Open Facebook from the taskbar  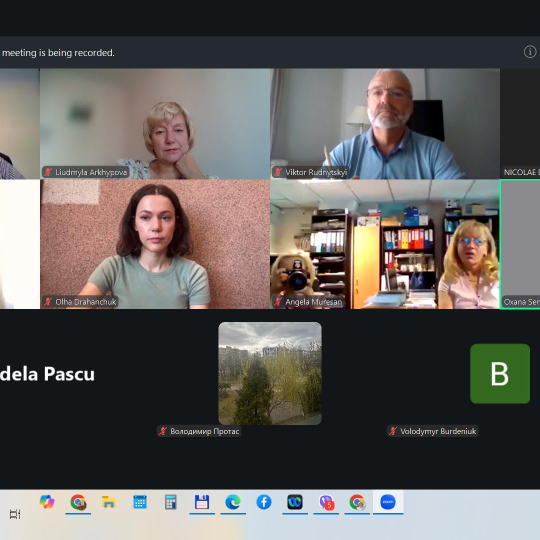pyautogui.click(x=264, y=502)
